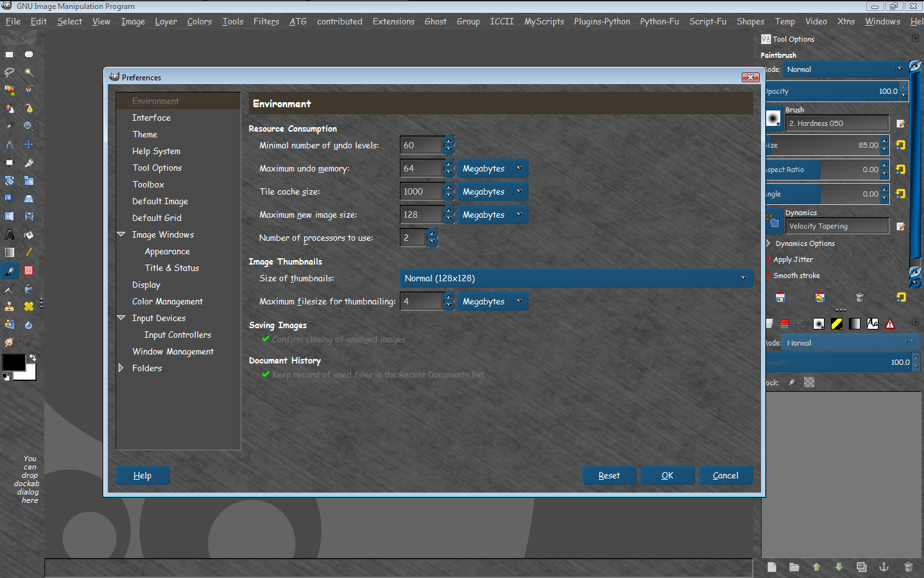The image size is (924, 578).
Task: Increase number of processors stepper
Action: (432, 234)
